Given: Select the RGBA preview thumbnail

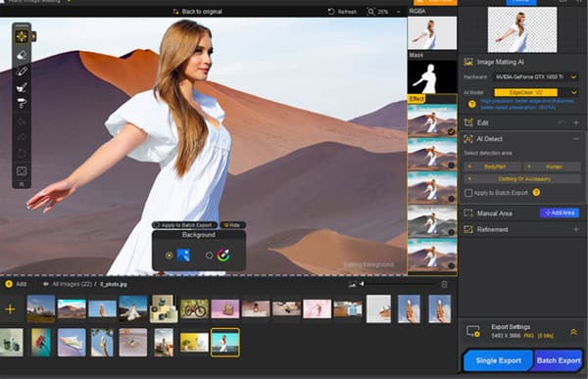Looking at the screenshot, I should point(432,33).
